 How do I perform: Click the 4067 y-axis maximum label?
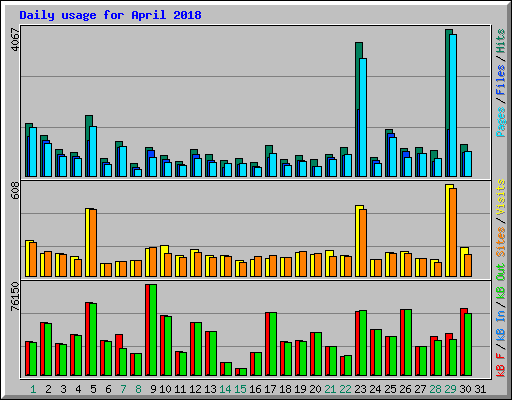coord(16,40)
